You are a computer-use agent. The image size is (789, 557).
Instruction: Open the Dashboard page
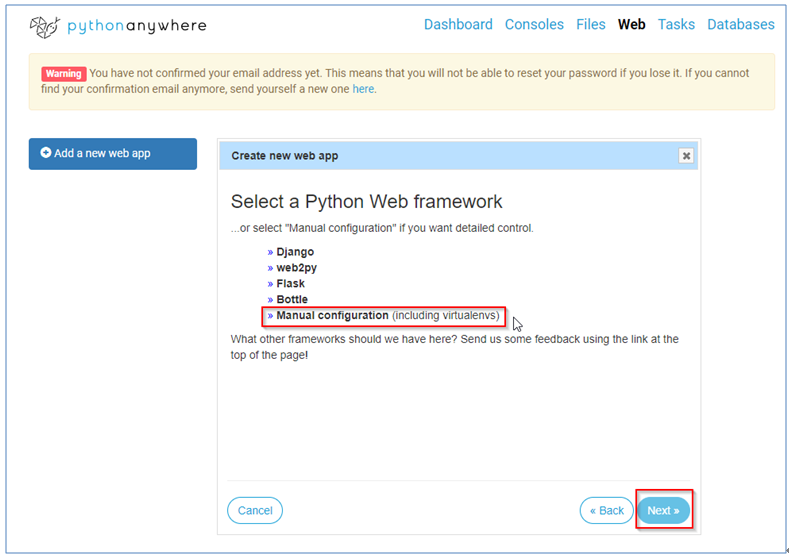click(x=458, y=24)
